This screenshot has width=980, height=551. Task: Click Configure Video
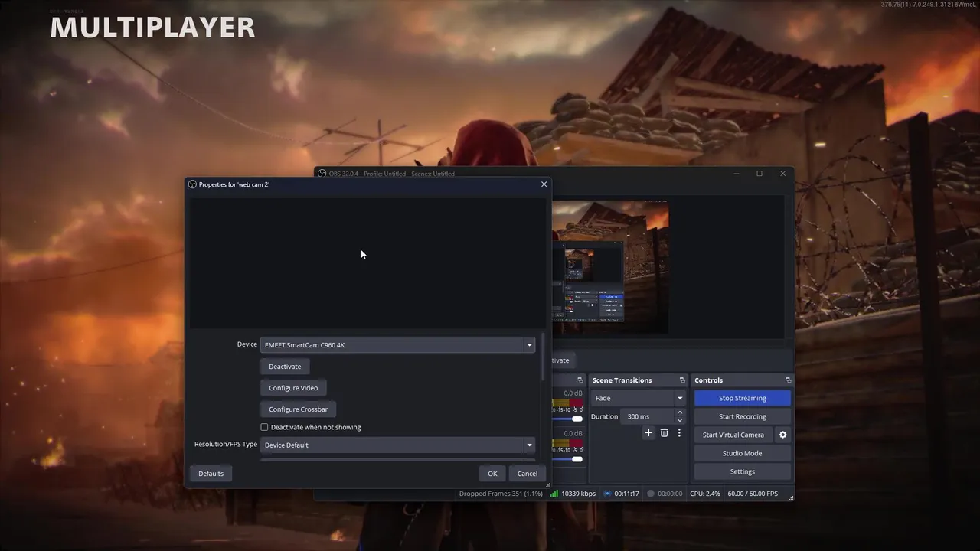pos(293,388)
